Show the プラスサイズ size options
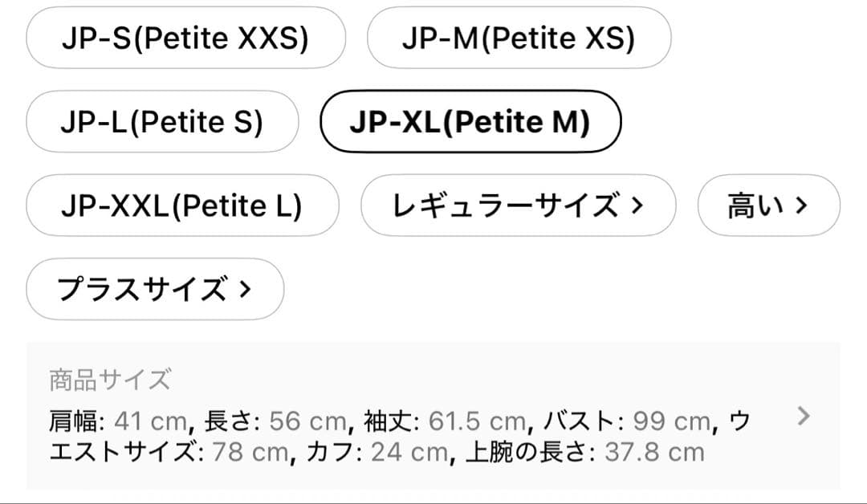Viewport: 867px width, 504px height. (x=155, y=289)
